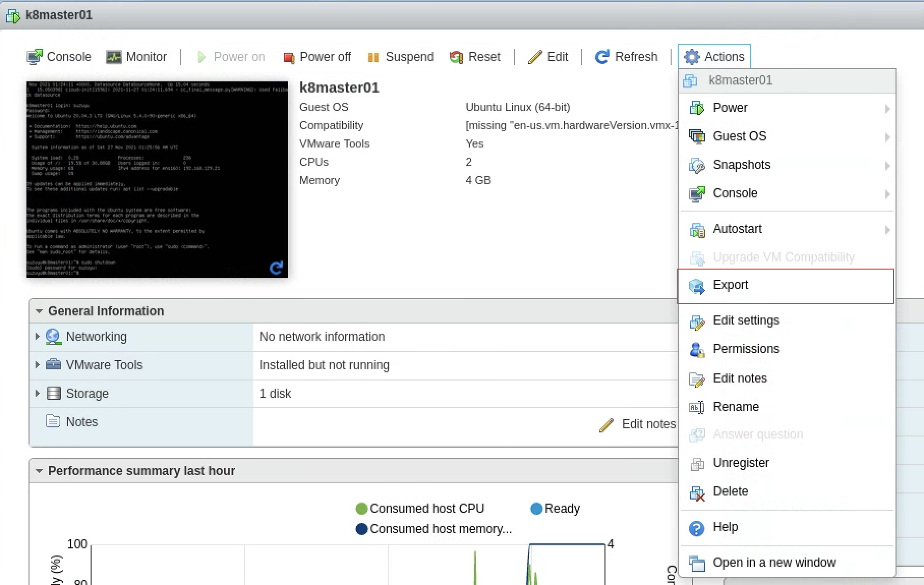924x585 pixels.
Task: Choose Delete from the Actions menu
Action: 787,491
